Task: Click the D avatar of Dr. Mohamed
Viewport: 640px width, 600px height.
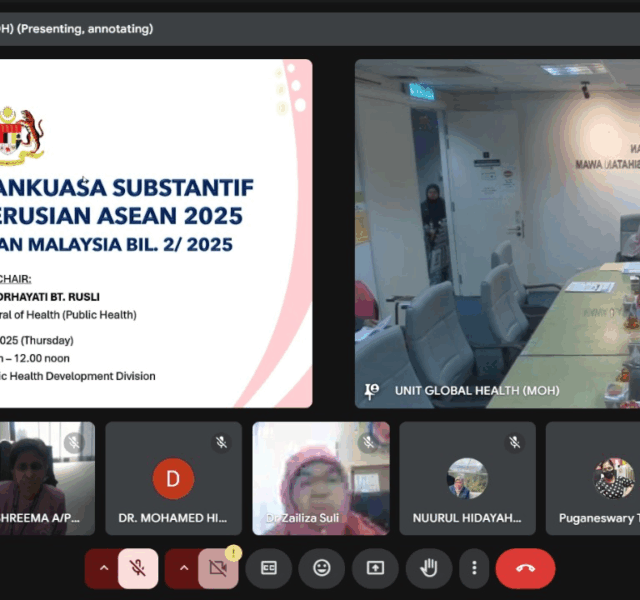Action: tap(173, 478)
